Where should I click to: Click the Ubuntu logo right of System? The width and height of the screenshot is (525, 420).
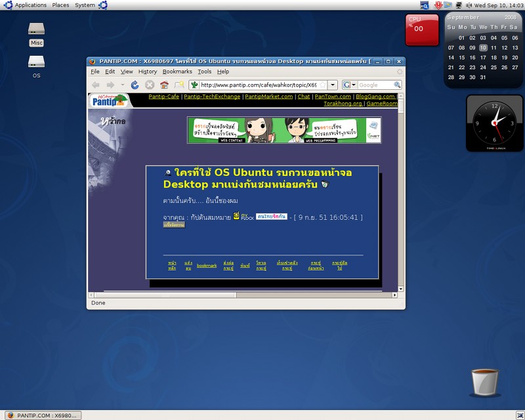103,5
